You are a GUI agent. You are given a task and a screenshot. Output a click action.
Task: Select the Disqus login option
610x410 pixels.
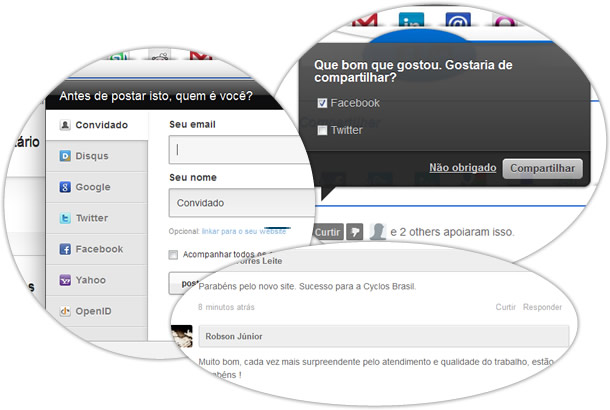[x=96, y=156]
